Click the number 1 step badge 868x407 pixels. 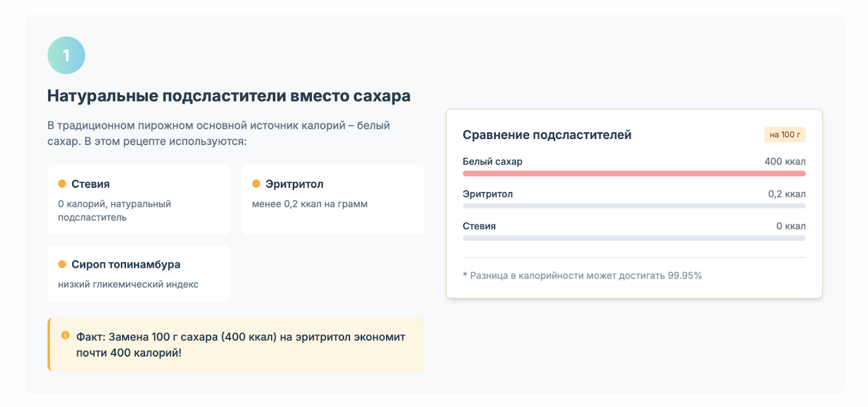[66, 55]
